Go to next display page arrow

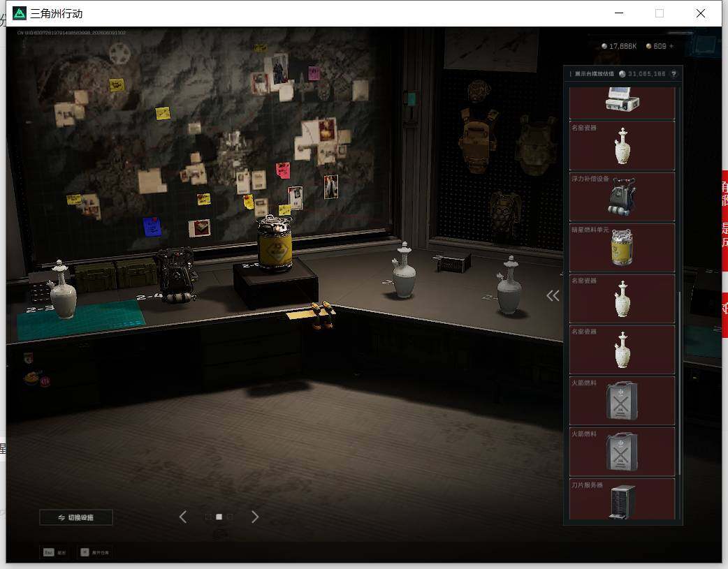255,517
